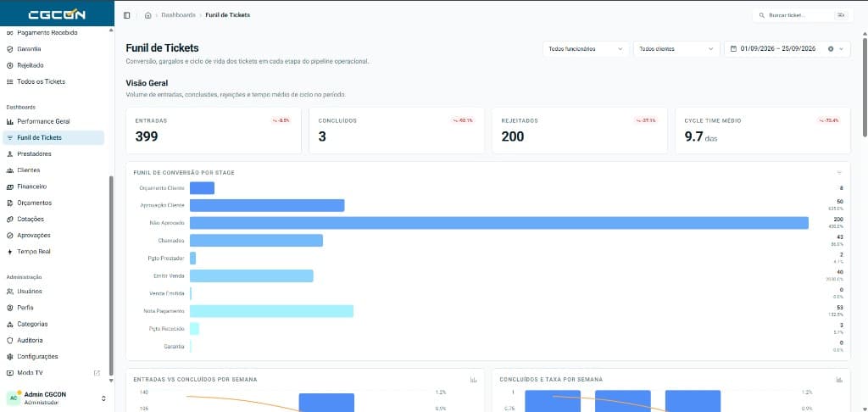Click the Não Aprovado funnel bar
The width and height of the screenshot is (868, 412).
[x=498, y=223]
